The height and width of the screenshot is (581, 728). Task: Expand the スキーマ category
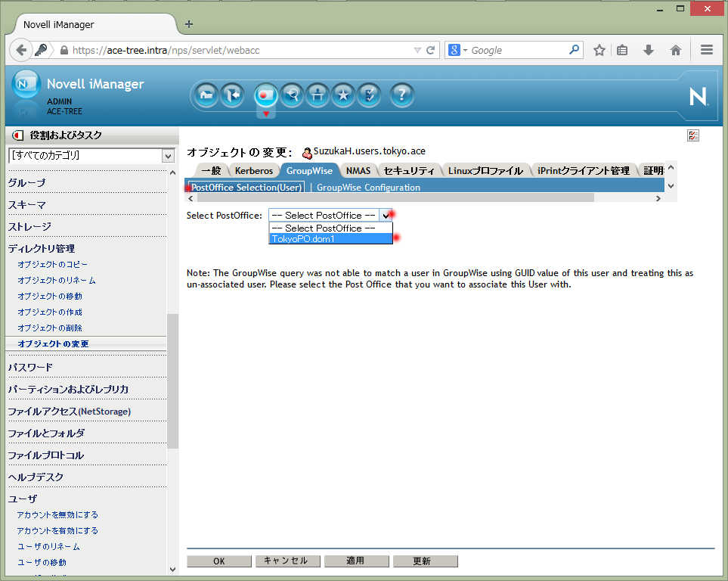coord(26,204)
